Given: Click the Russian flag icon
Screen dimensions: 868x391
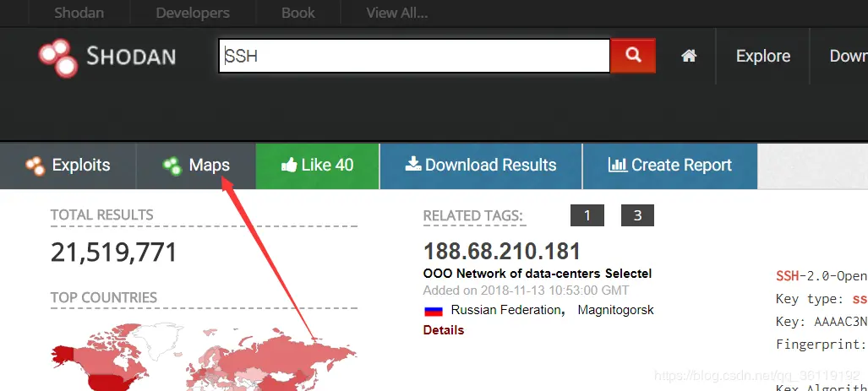Looking at the screenshot, I should pos(434,311).
